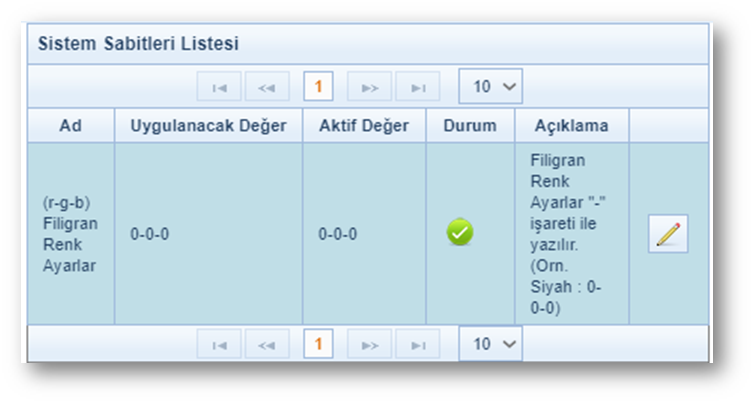Select page 1 in bottom paginator
The image size is (755, 405).
[x=318, y=345]
